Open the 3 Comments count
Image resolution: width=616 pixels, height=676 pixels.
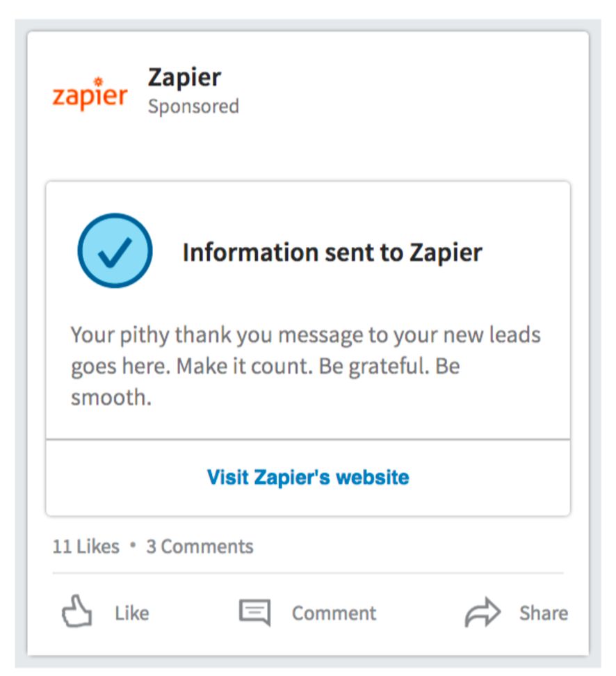[x=200, y=547]
